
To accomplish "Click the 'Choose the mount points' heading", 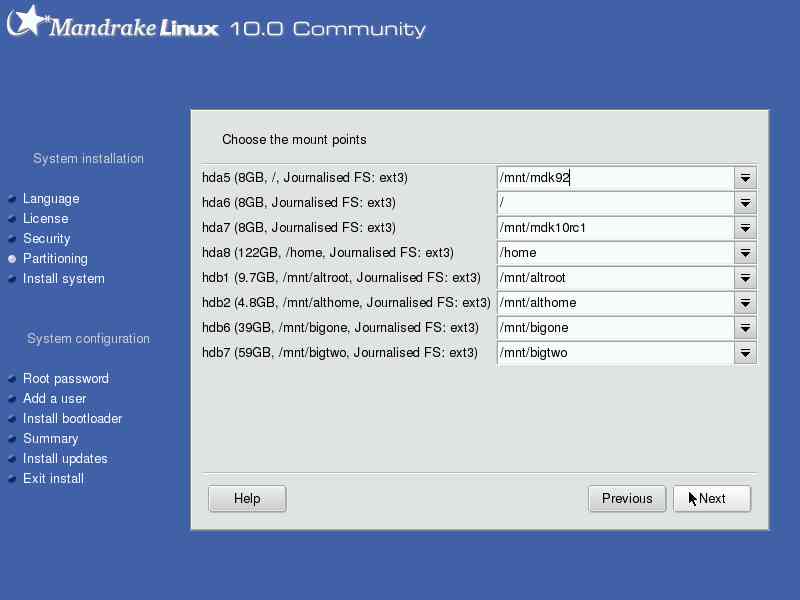I will tap(294, 140).
